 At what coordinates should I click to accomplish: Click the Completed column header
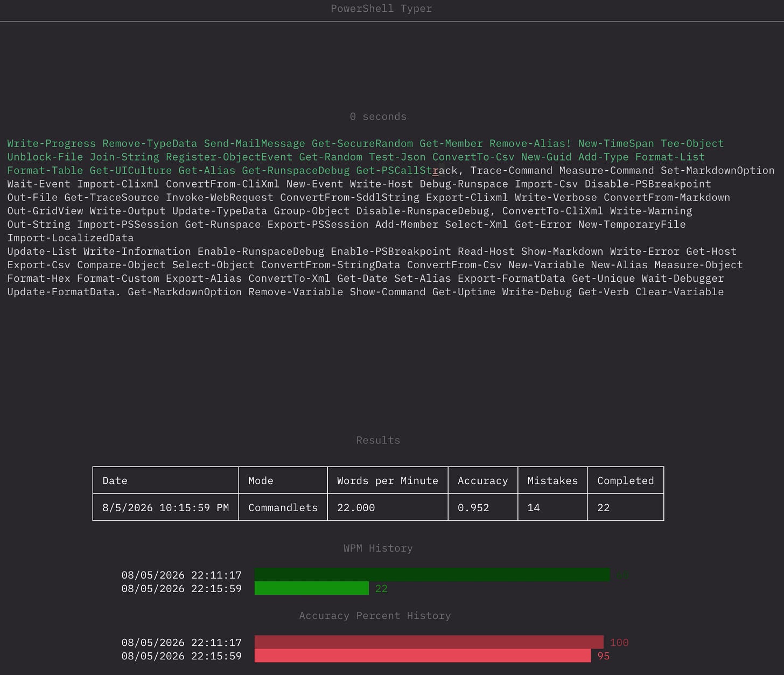[x=626, y=481]
